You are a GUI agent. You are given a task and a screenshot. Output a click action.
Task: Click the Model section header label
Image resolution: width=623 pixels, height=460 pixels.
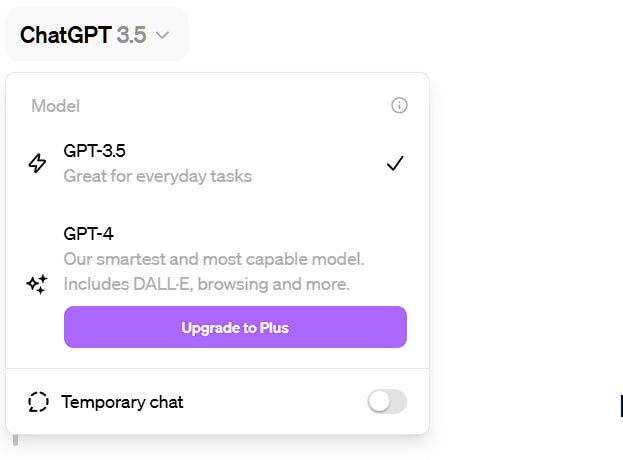[55, 106]
